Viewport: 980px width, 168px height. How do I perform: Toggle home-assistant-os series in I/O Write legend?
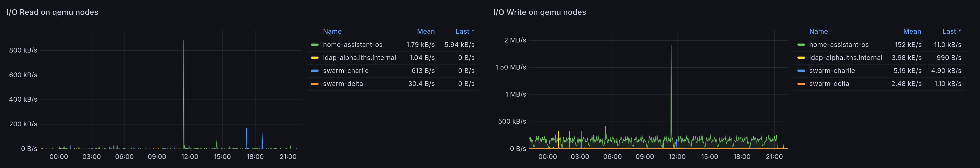tap(838, 45)
